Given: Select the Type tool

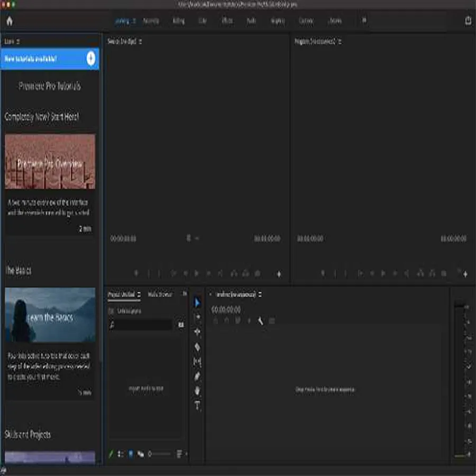Looking at the screenshot, I should (197, 406).
